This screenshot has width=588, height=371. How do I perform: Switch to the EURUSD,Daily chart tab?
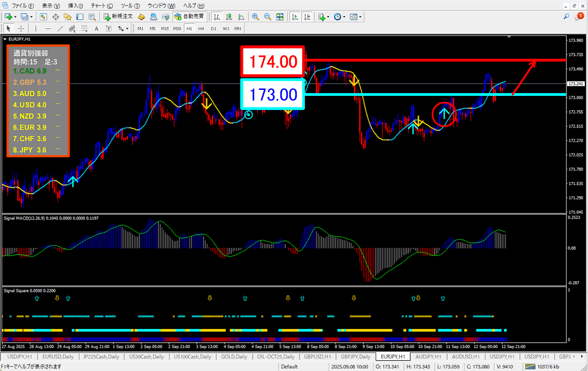click(58, 357)
